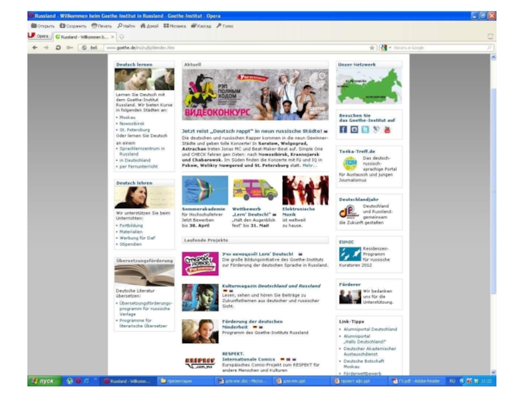The image size is (532, 399).
Task: Tile windows using Мозаика button
Action: point(174,26)
